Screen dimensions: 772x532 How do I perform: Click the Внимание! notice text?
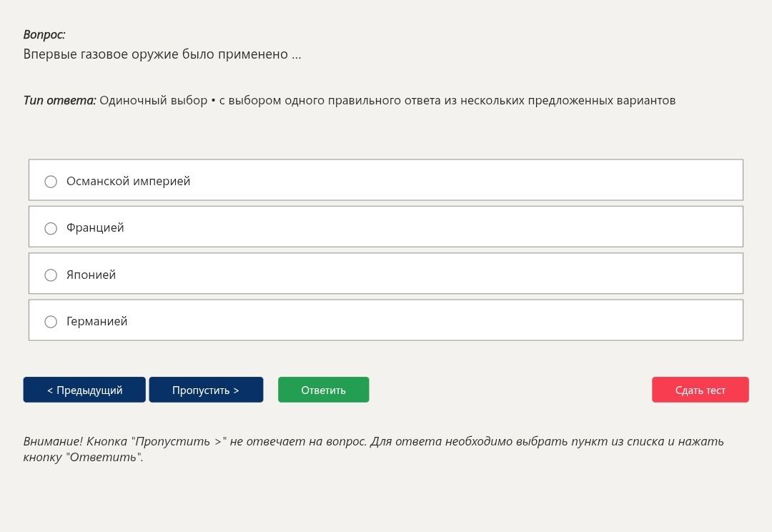coord(373,449)
